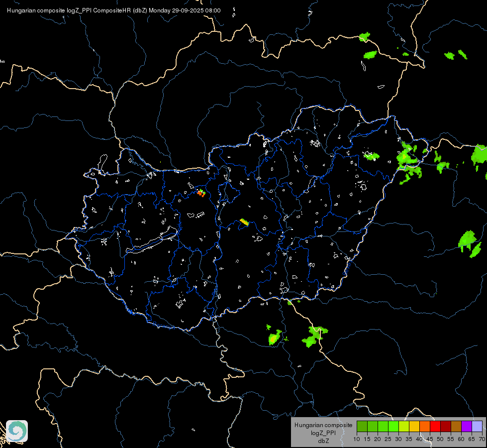Select the 35–40 dBZ yellow swatch
The width and height of the screenshot is (487, 448).
pyautogui.click(x=414, y=426)
